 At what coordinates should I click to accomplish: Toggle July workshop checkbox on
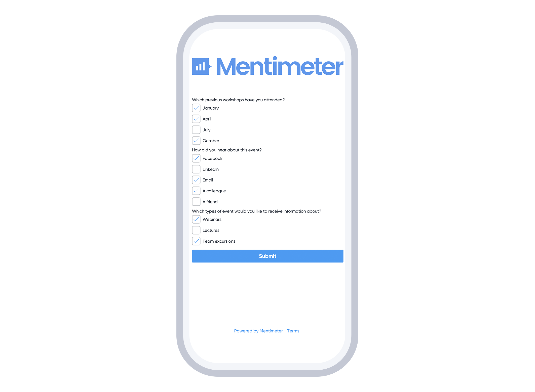(x=196, y=130)
